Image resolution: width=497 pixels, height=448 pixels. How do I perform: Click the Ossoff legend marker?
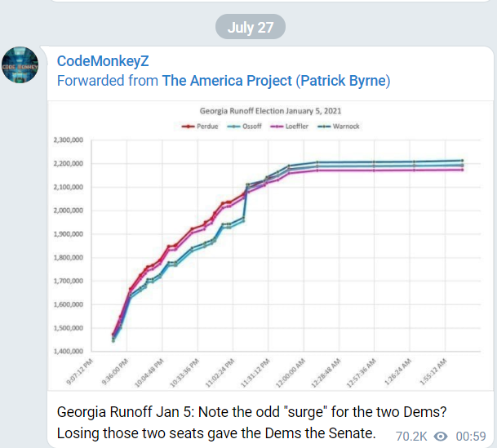[233, 126]
